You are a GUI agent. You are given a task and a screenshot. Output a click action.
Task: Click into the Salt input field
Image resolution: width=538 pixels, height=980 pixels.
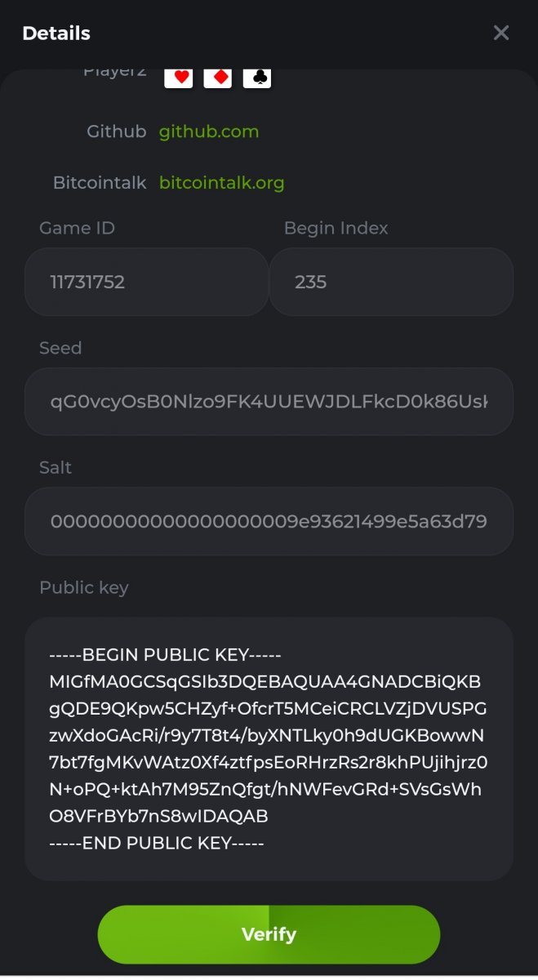[x=269, y=521]
